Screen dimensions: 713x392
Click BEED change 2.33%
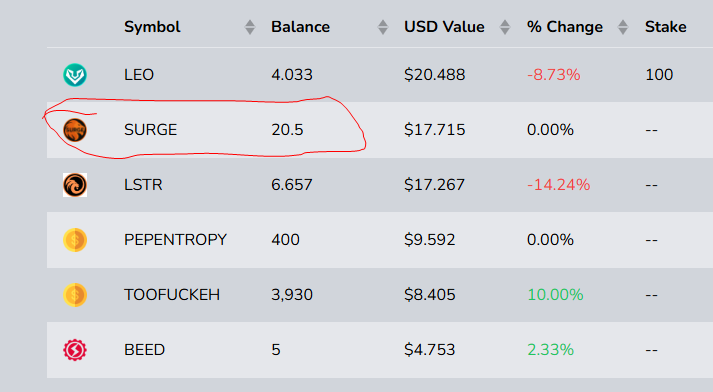[x=550, y=350]
